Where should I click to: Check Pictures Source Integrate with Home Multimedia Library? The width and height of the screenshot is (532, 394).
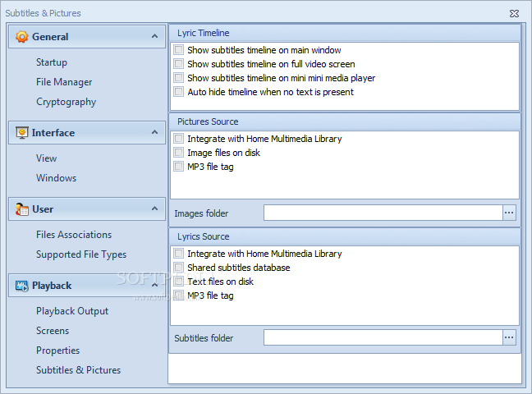pos(178,139)
